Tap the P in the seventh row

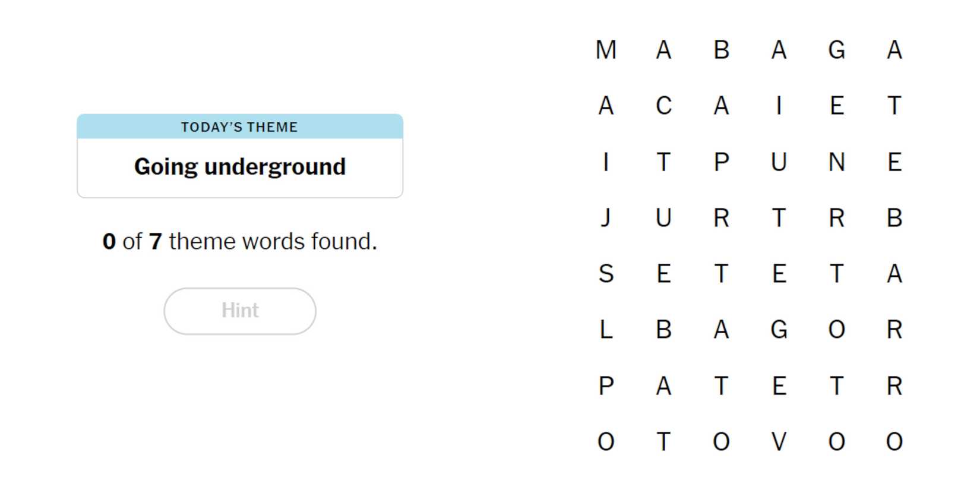[606, 386]
